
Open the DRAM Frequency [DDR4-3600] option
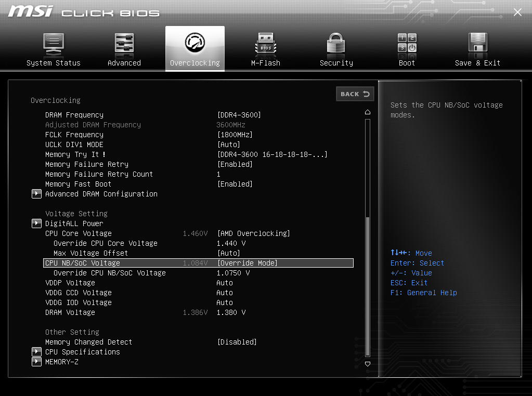(239, 115)
